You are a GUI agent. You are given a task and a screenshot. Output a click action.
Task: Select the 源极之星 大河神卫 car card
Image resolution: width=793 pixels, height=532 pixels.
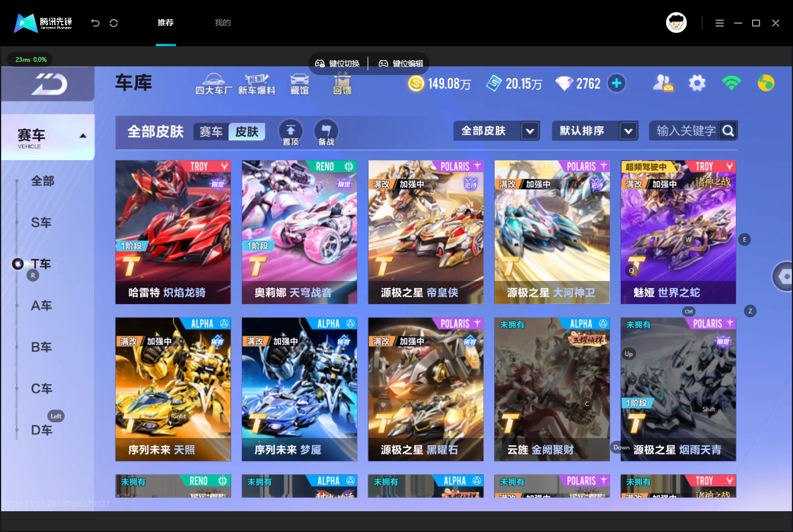point(552,232)
